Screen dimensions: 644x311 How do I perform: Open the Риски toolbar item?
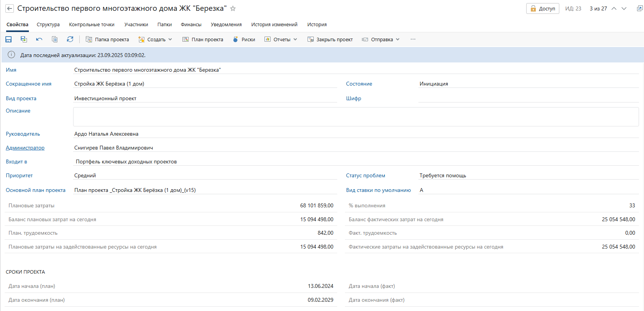pos(244,39)
